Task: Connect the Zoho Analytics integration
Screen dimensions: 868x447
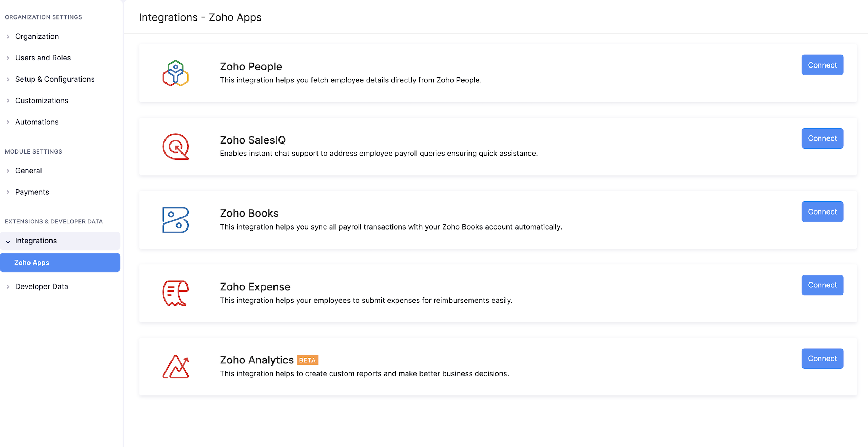Action: click(x=822, y=358)
